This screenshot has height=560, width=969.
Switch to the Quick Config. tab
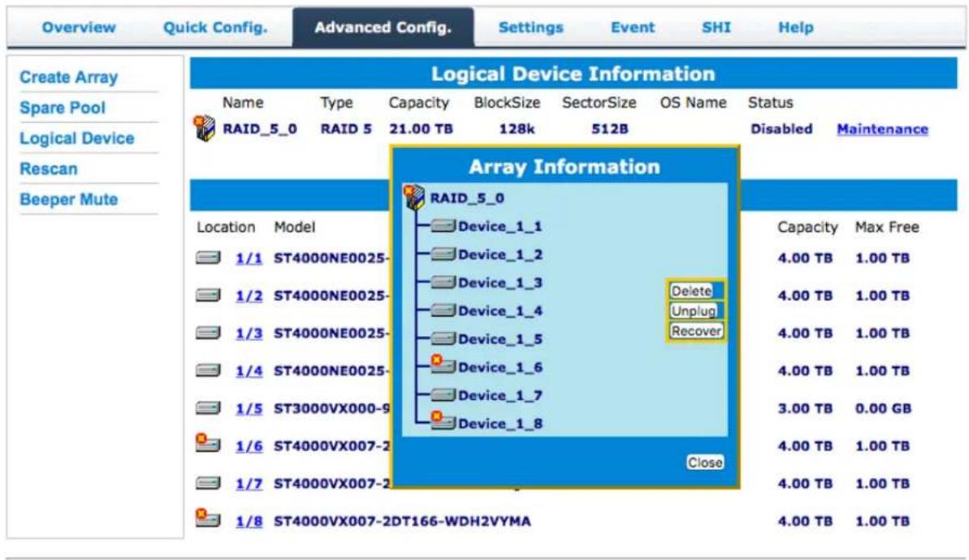click(x=215, y=28)
